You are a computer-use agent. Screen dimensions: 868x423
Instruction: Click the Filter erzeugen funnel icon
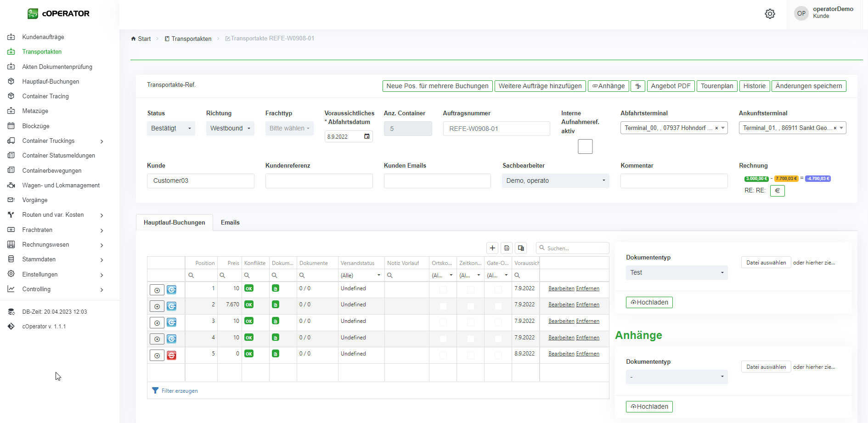tap(155, 390)
